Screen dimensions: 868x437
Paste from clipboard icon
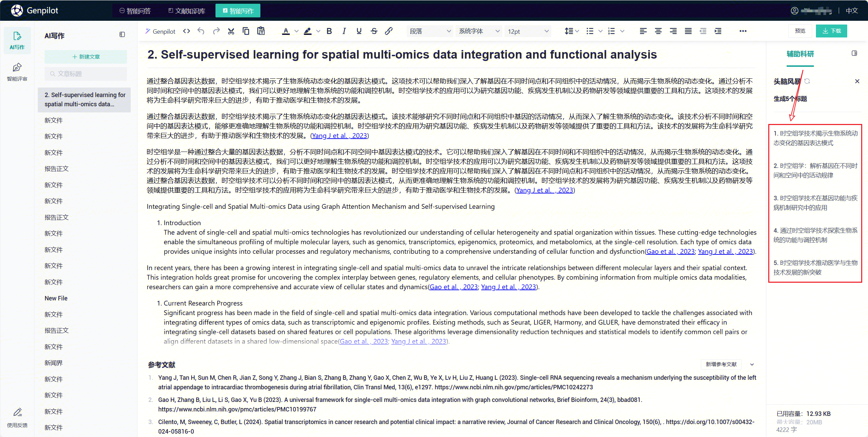(x=261, y=31)
